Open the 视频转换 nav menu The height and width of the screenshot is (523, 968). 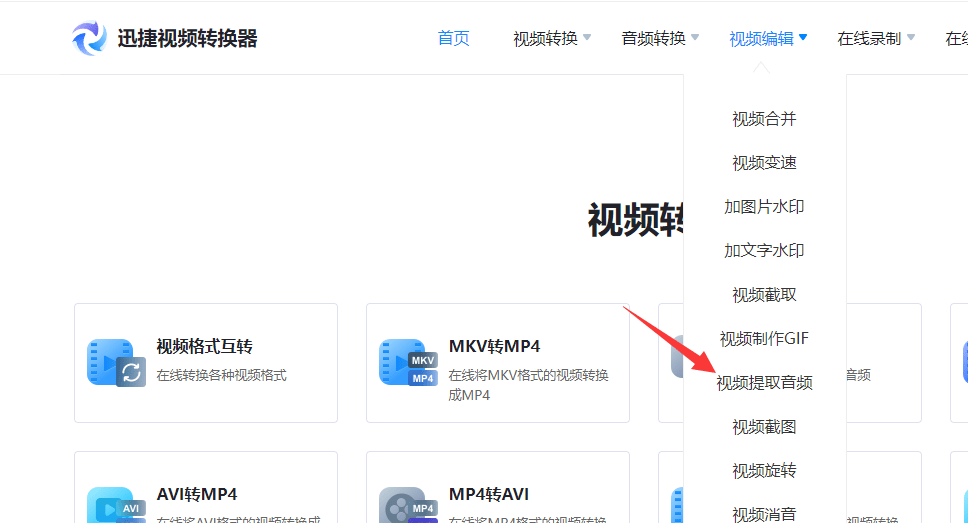(x=546, y=38)
